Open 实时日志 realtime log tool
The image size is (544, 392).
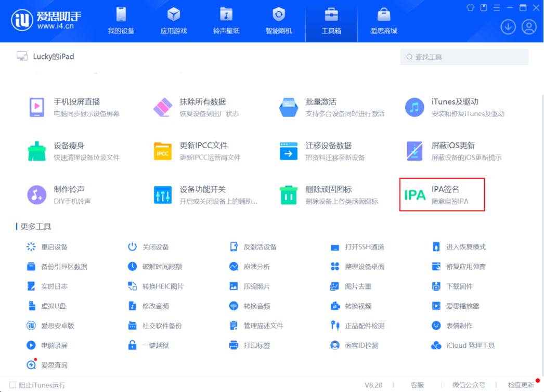pyautogui.click(x=47, y=286)
